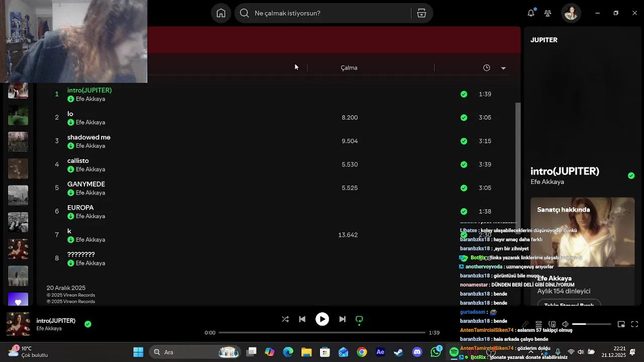
Task: Skip to next track
Action: tap(342, 319)
